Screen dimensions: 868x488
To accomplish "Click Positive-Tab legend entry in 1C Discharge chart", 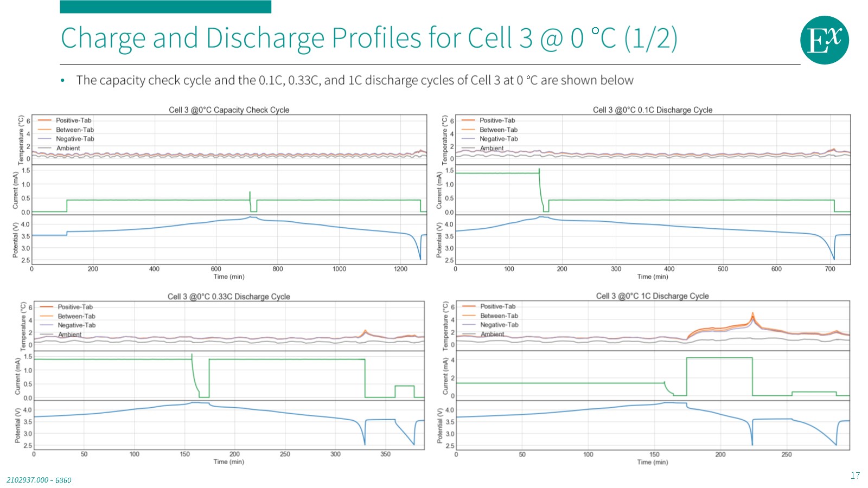I will click(x=497, y=306).
